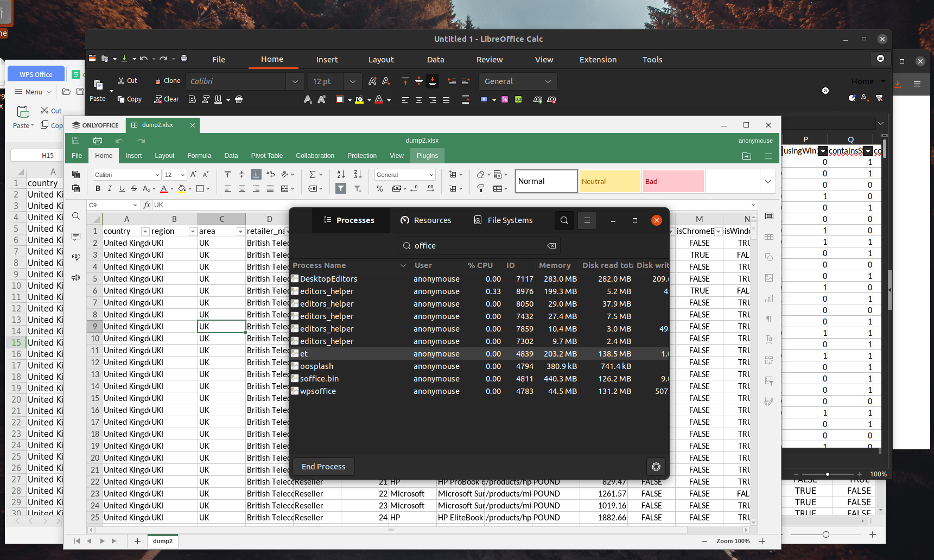Screen dimensions: 934x560
Task: Open the country column filter dropdown
Action: click(x=145, y=232)
